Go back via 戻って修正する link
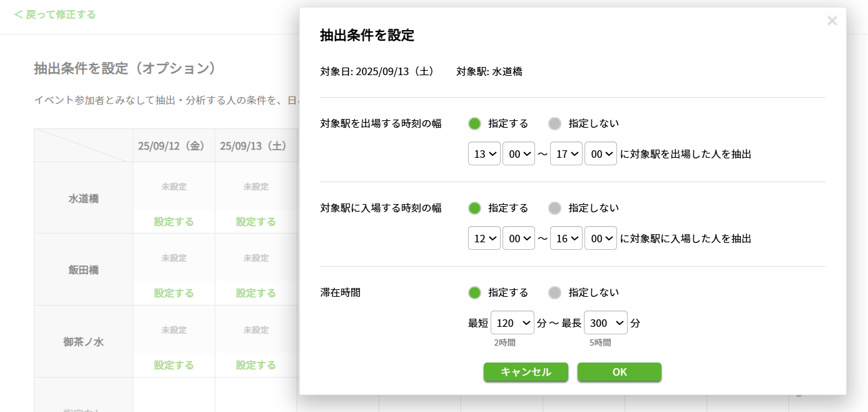The image size is (868, 412). click(x=55, y=14)
